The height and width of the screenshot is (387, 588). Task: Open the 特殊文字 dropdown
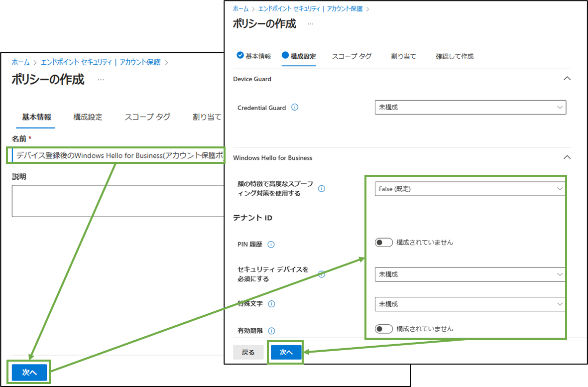tap(470, 304)
